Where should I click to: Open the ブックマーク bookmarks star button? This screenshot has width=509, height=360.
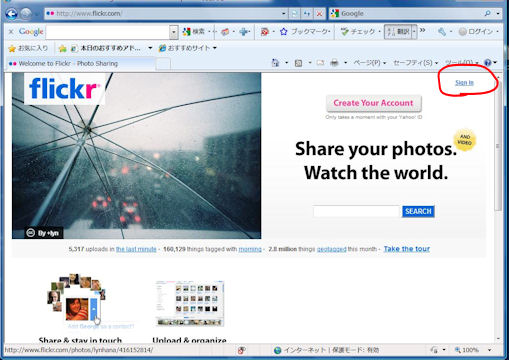(305, 32)
